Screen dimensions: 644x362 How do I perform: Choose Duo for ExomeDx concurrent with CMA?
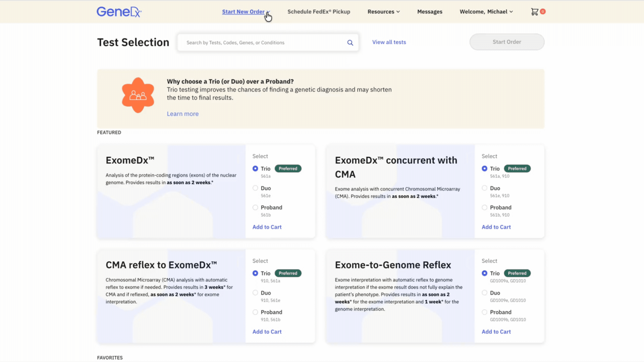(484, 188)
